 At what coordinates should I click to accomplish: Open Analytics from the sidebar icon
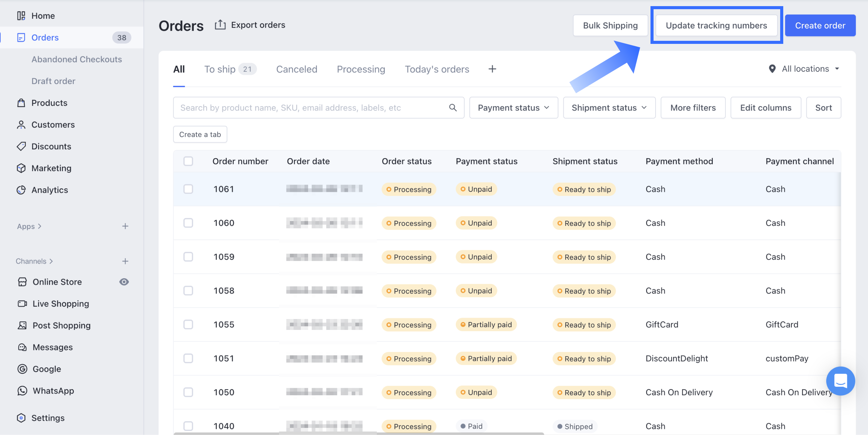[x=21, y=190]
